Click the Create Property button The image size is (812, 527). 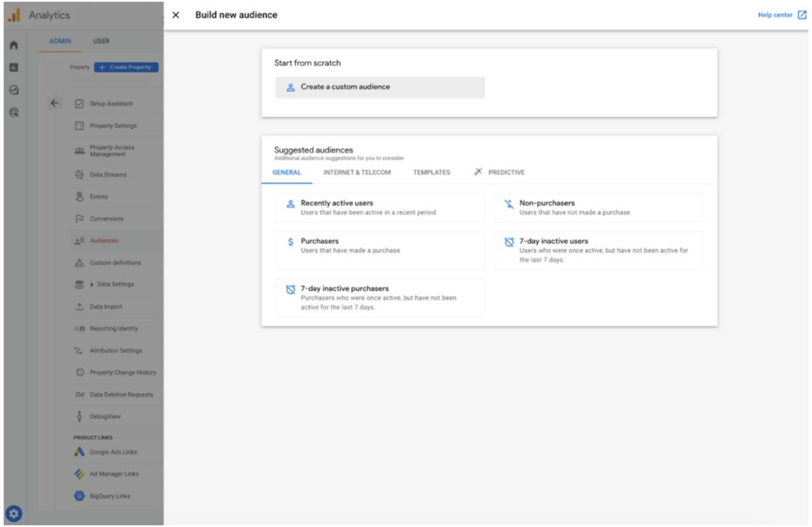126,68
